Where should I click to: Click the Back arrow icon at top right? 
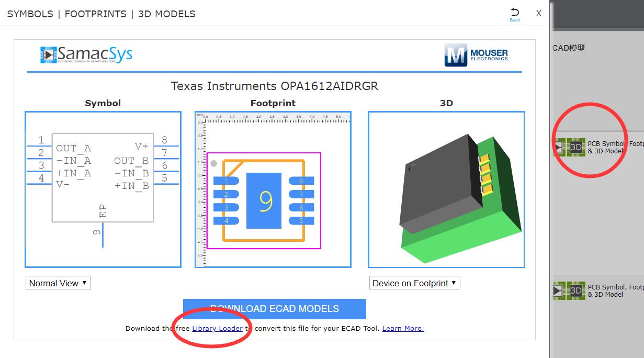515,12
